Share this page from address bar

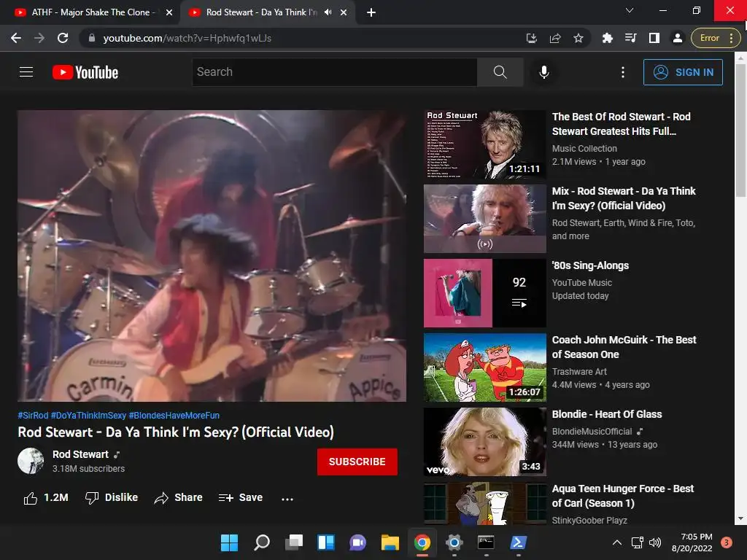click(555, 38)
